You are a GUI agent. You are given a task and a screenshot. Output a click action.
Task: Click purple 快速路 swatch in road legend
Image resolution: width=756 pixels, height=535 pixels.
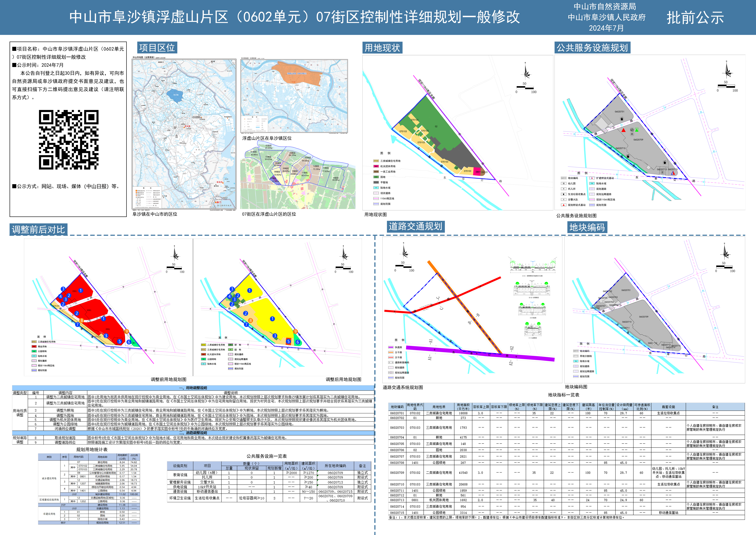[391, 347]
